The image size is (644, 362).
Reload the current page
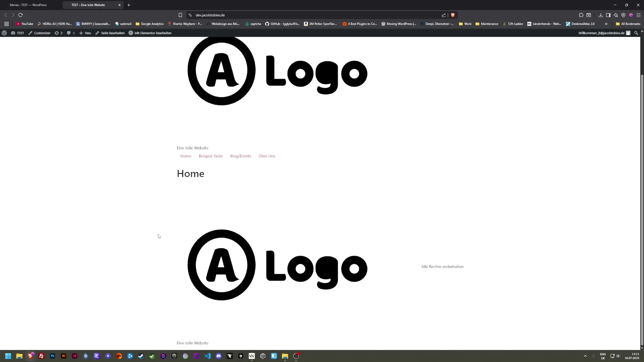point(20,15)
